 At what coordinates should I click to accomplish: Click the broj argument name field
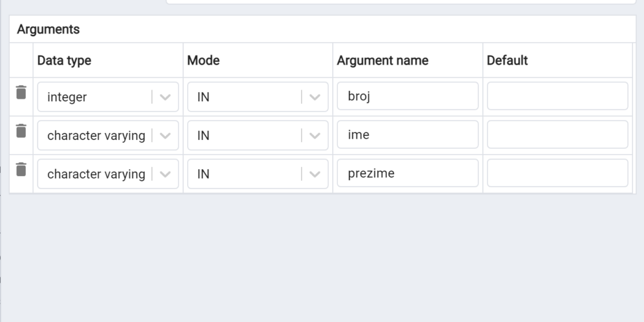tap(407, 96)
